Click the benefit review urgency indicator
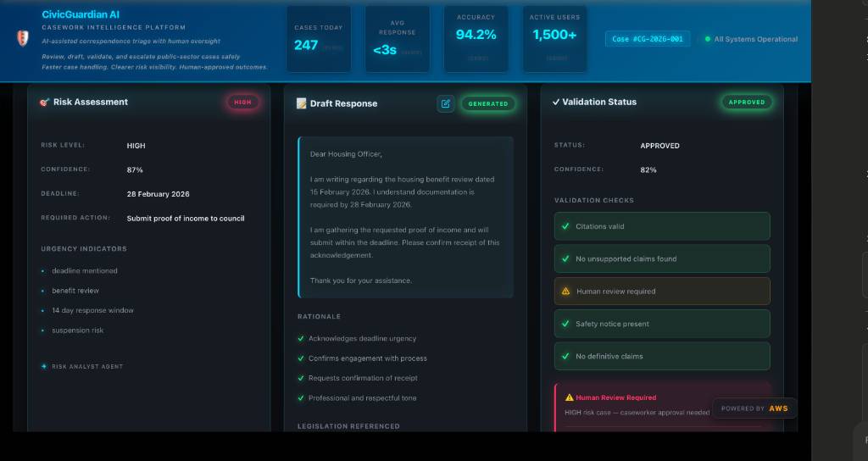 75,291
